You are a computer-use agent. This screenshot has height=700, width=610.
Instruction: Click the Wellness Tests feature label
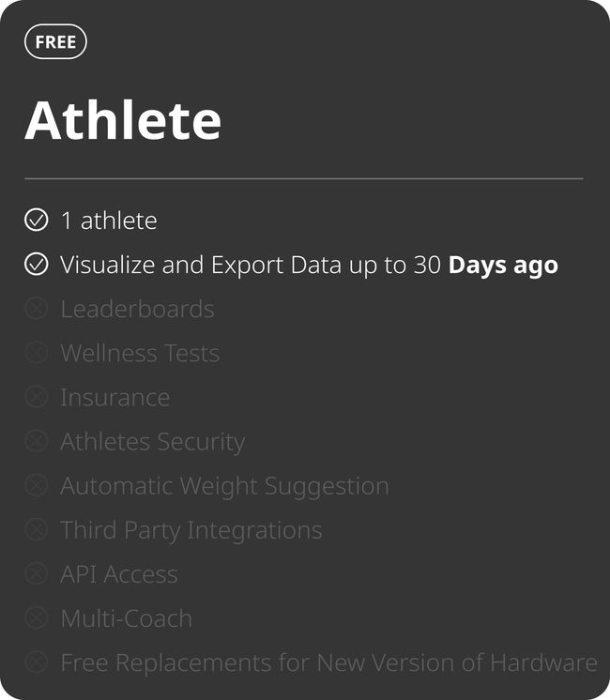coord(140,353)
